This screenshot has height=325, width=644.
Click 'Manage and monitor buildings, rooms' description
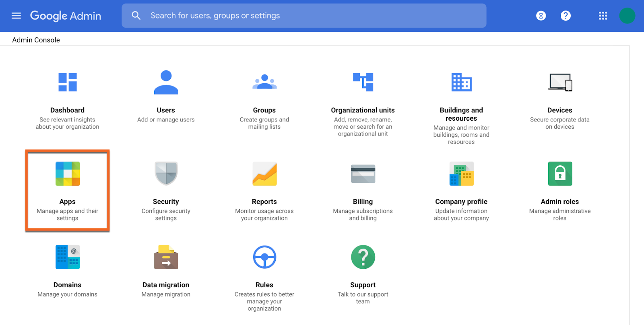(461, 135)
